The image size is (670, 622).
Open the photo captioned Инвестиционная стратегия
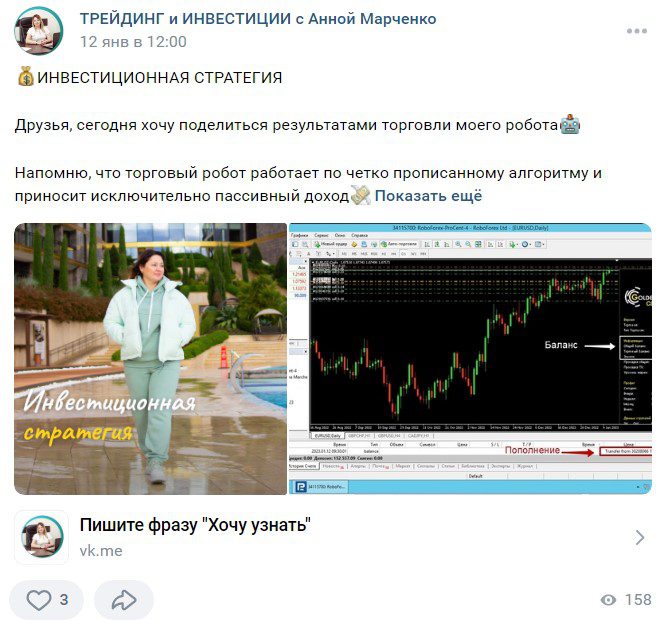pyautogui.click(x=150, y=359)
